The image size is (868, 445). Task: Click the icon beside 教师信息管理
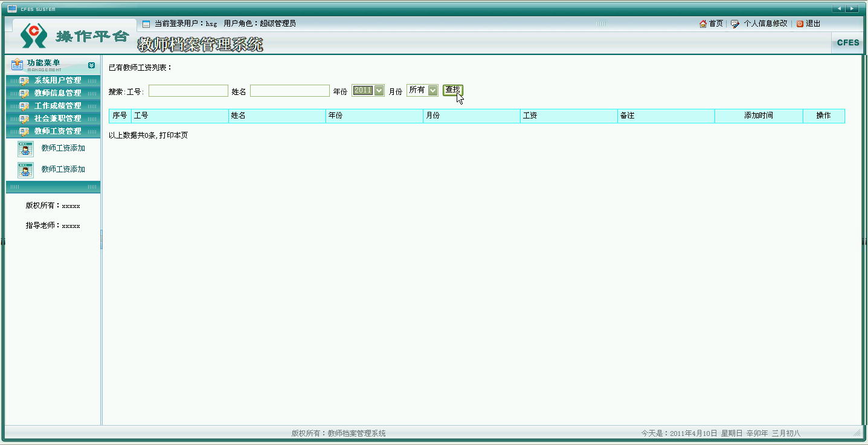pos(24,93)
